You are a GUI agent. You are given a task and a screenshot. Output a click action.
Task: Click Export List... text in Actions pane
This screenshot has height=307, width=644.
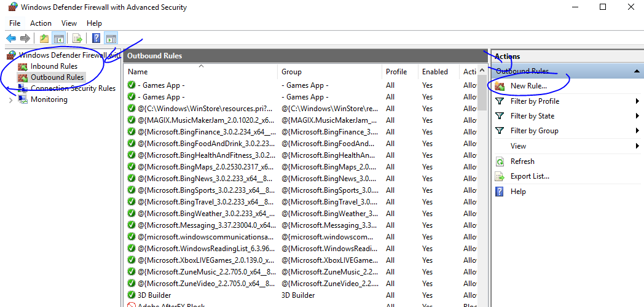(530, 176)
